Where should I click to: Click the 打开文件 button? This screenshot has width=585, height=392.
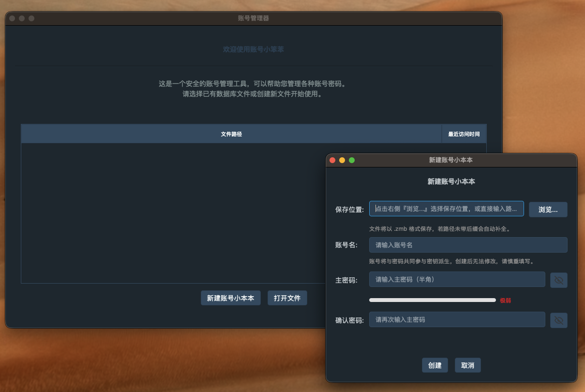287,298
